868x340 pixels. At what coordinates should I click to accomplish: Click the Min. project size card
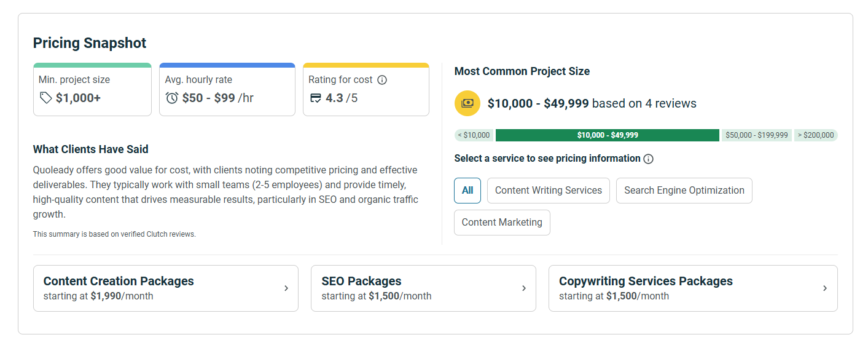coord(92,89)
